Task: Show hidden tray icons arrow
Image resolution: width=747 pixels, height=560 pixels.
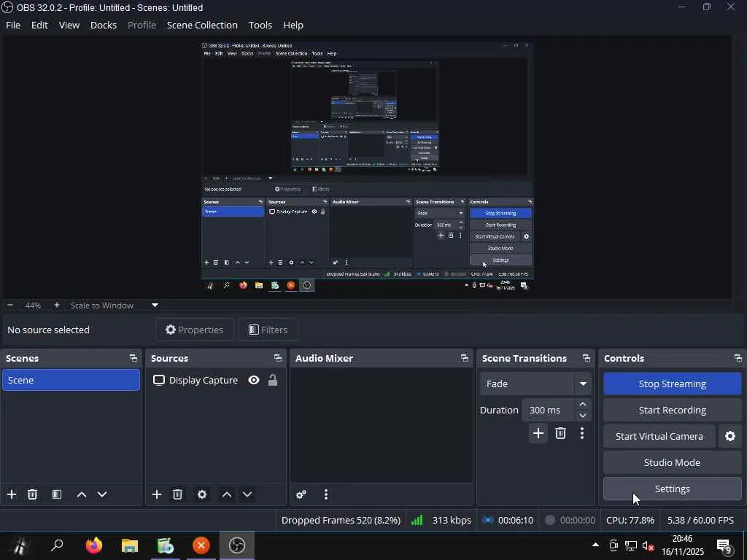Action: click(595, 545)
